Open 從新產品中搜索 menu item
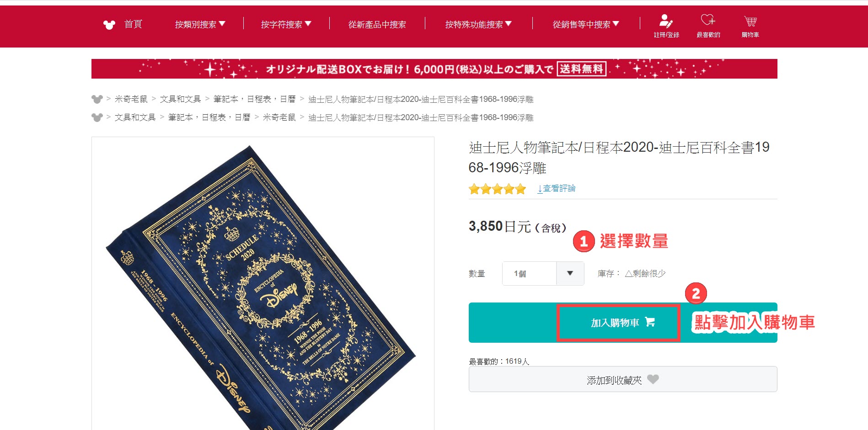Viewport: 868px width, 430px height. (x=377, y=24)
